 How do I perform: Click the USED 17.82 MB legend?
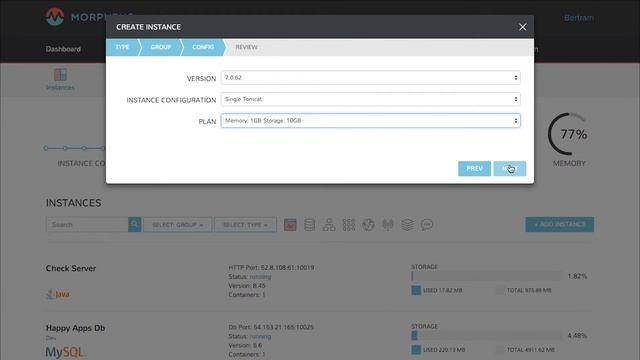click(437, 290)
